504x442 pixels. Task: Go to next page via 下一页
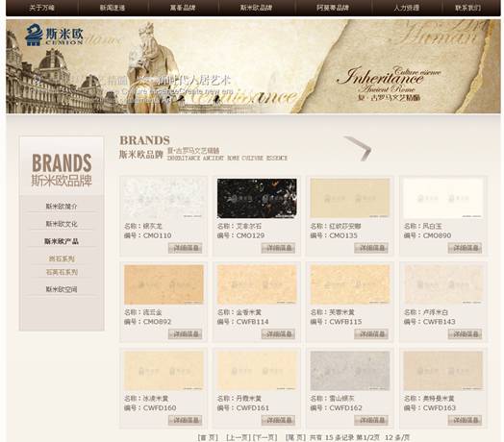pos(265,437)
